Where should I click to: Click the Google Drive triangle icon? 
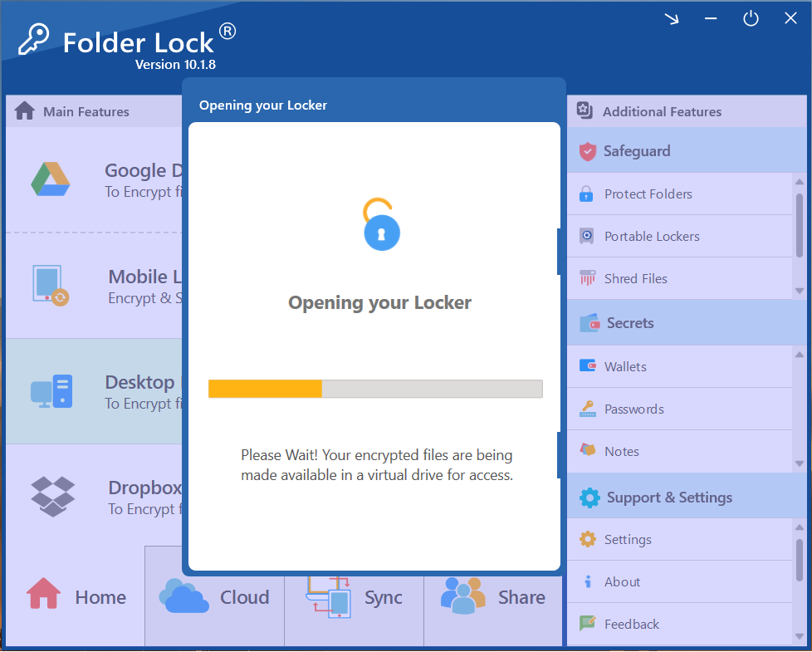click(51, 179)
